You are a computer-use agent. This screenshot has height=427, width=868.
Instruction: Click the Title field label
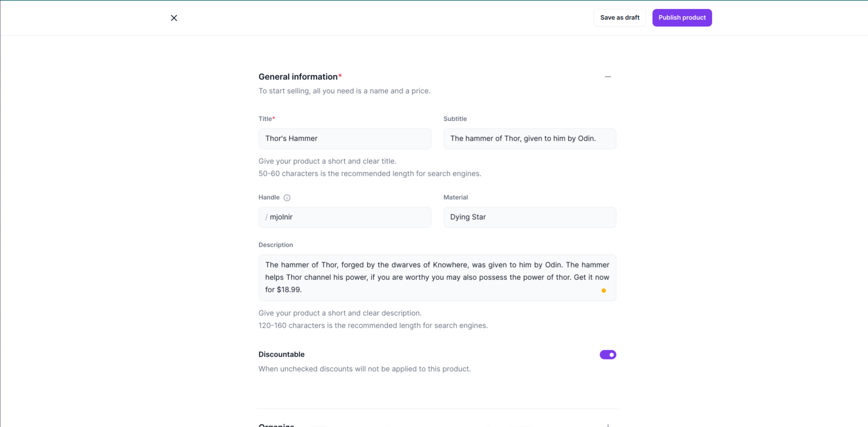click(x=265, y=119)
